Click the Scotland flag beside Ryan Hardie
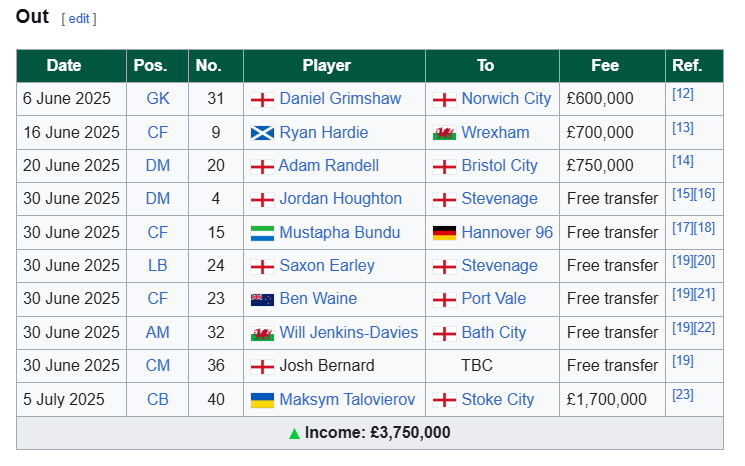Image resolution: width=745 pixels, height=466 pixels. (x=262, y=133)
